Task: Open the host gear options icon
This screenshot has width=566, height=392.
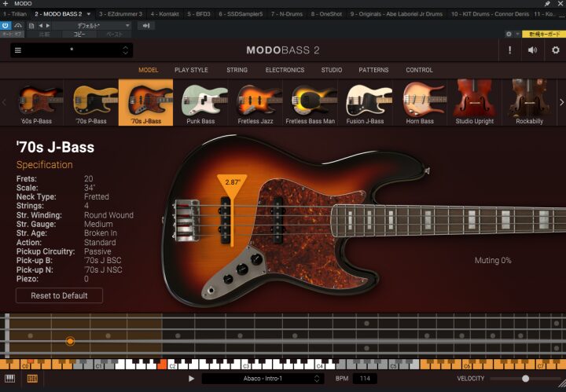Action: tap(509, 34)
